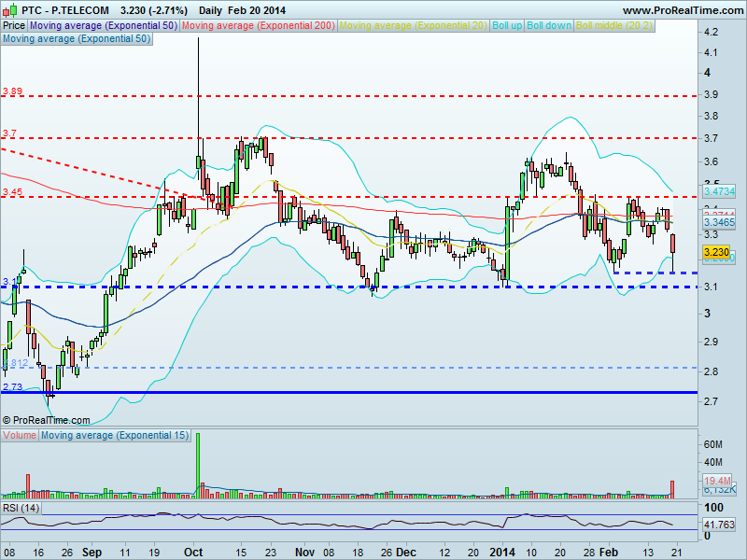Click the Volume panel label

tap(20, 435)
